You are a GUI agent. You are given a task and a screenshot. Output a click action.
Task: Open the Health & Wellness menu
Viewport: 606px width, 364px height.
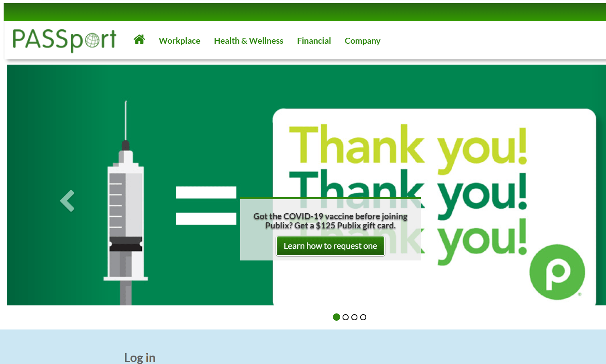tap(249, 41)
